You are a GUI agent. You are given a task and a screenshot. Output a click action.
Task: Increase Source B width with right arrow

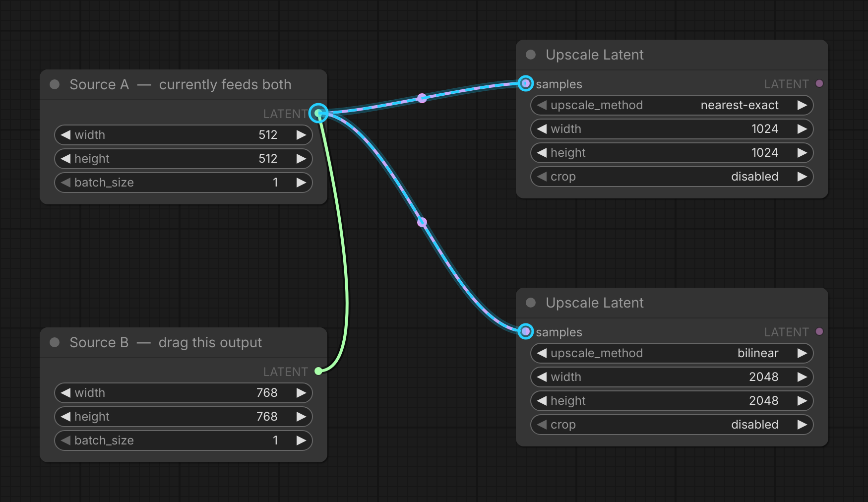click(x=301, y=393)
